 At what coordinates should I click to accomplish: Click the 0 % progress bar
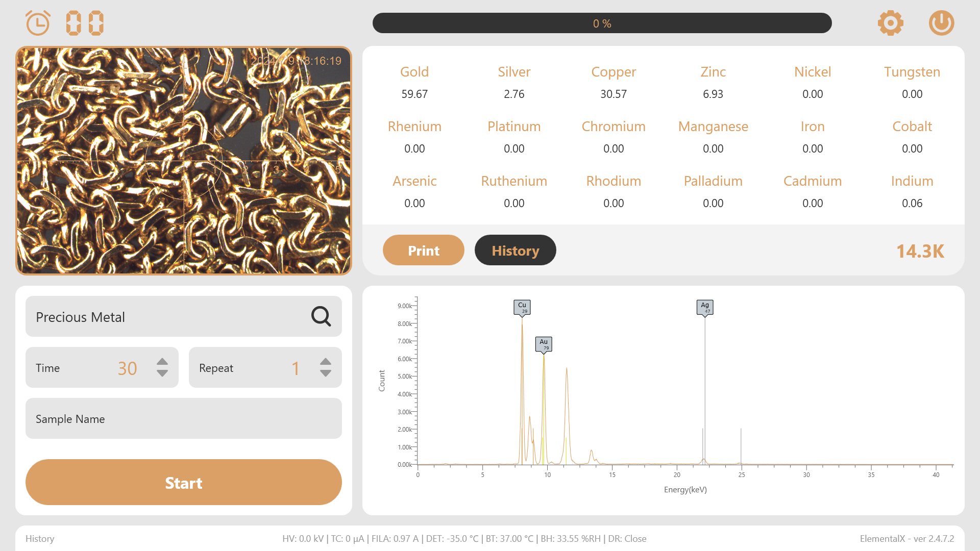(x=602, y=23)
